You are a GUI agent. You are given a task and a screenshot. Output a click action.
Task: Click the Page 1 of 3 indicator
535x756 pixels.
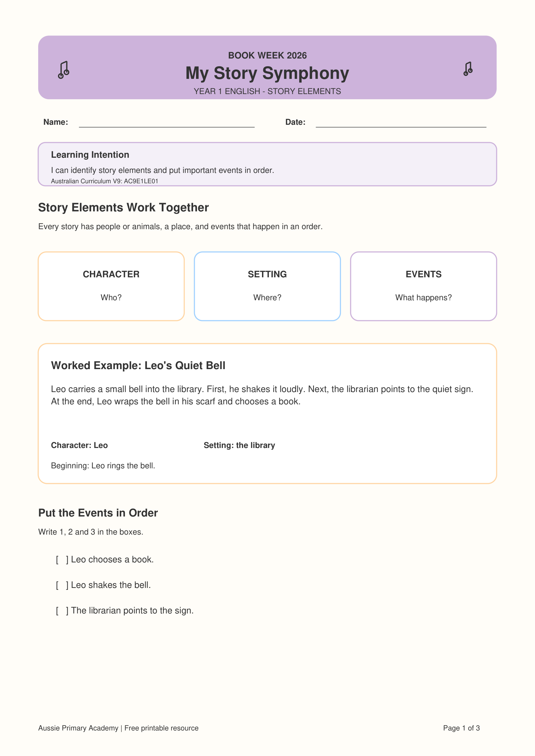click(x=461, y=728)
